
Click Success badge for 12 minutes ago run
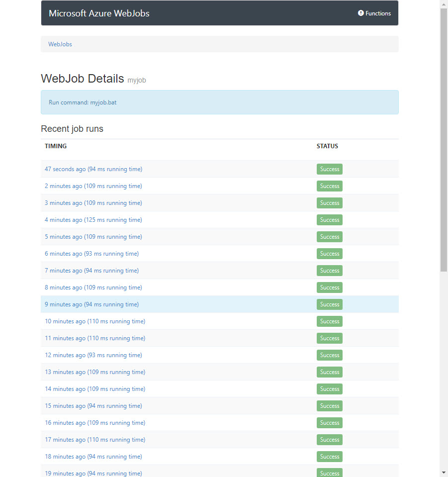[x=329, y=355]
